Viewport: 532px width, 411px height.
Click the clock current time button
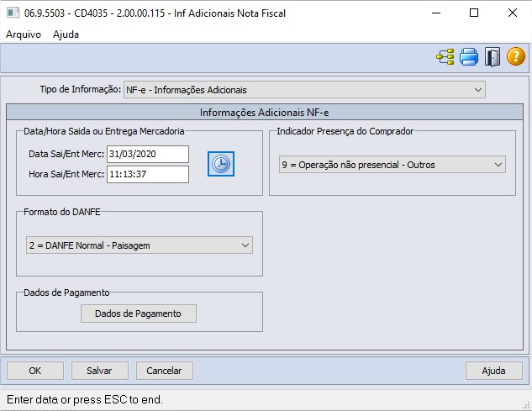pos(221,164)
